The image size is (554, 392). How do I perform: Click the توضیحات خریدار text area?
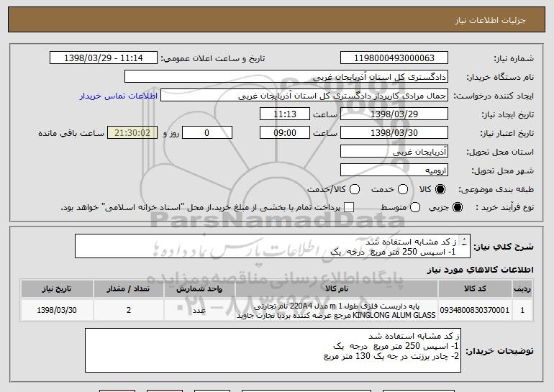coord(273,350)
